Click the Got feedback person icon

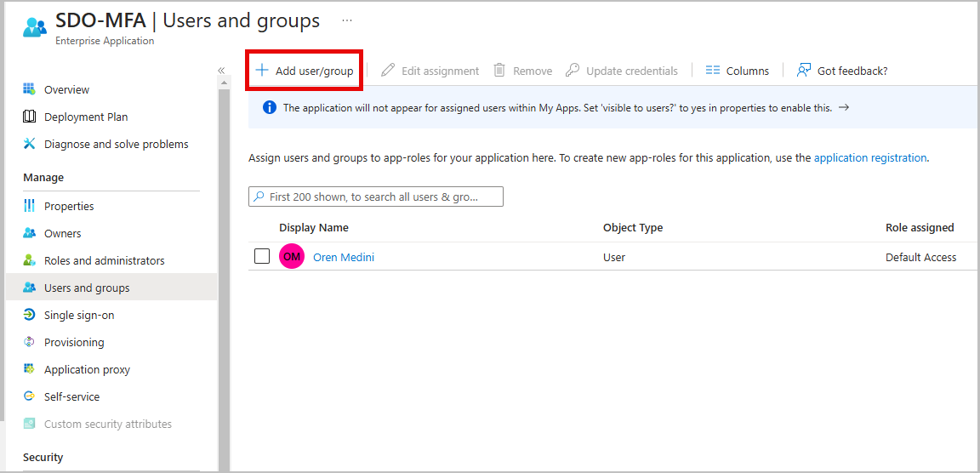pos(804,70)
